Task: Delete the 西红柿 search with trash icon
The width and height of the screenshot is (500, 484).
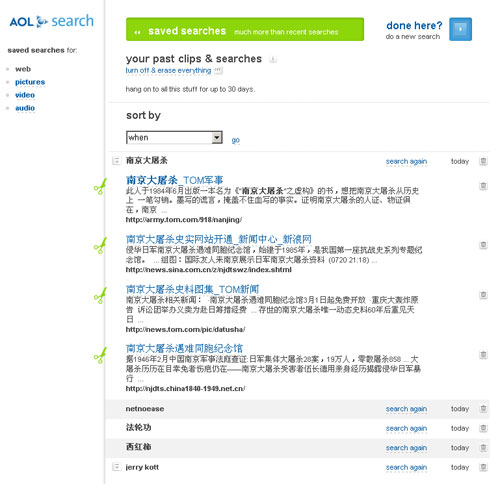Action: click(x=483, y=447)
